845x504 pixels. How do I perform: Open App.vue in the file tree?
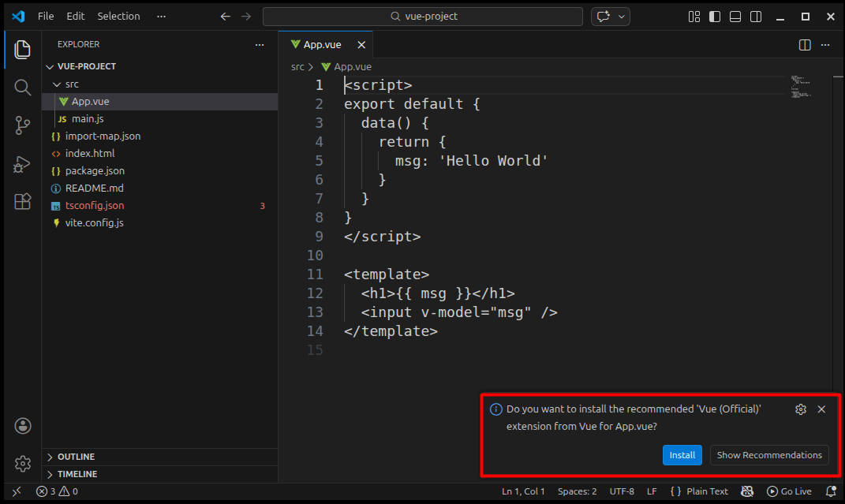[x=159, y=101]
